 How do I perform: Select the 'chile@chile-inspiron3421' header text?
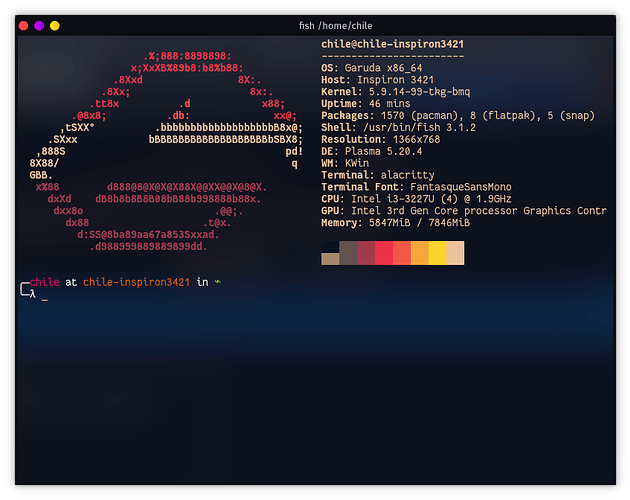pos(393,44)
